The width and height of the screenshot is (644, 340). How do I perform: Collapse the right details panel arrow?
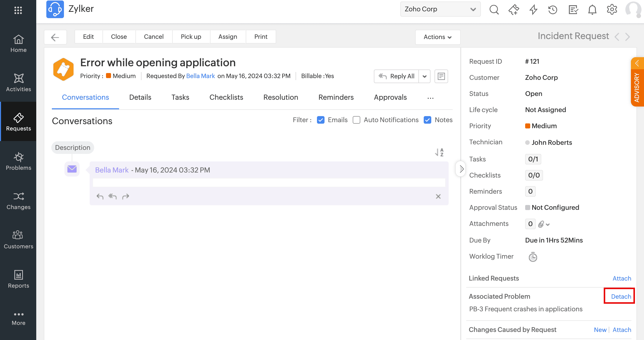click(461, 169)
